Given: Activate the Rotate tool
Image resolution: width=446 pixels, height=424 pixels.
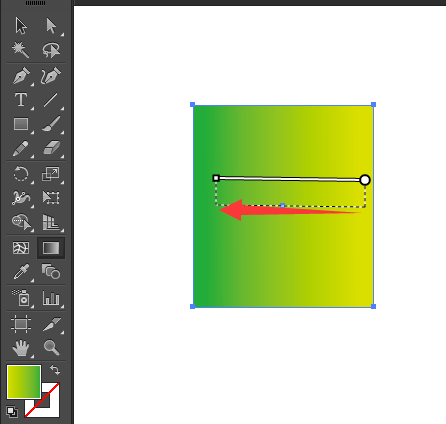Looking at the screenshot, I should 21,174.
